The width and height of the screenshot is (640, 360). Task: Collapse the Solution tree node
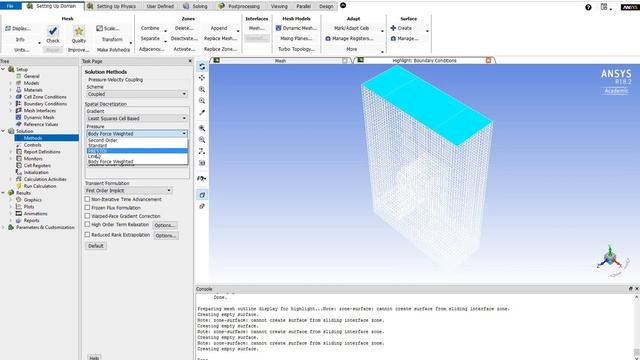click(3, 131)
